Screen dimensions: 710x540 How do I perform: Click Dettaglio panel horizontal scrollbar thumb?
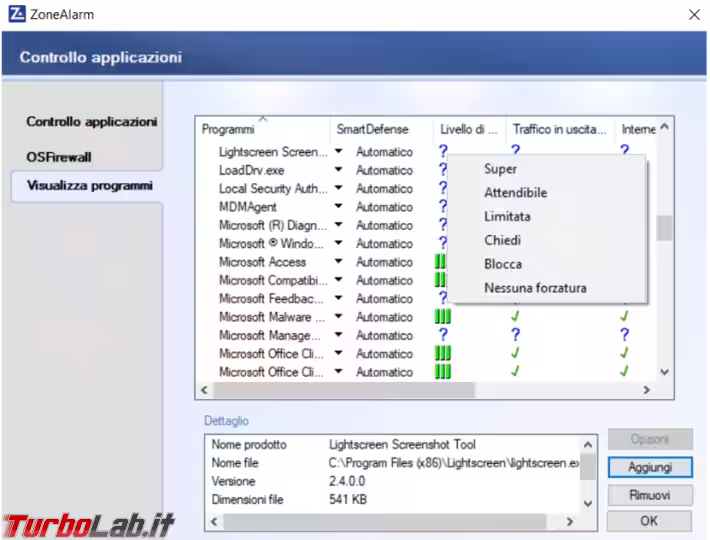point(384,522)
